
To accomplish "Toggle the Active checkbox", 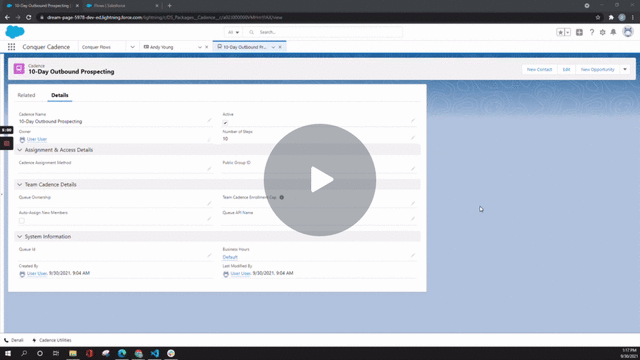I will [x=225, y=123].
